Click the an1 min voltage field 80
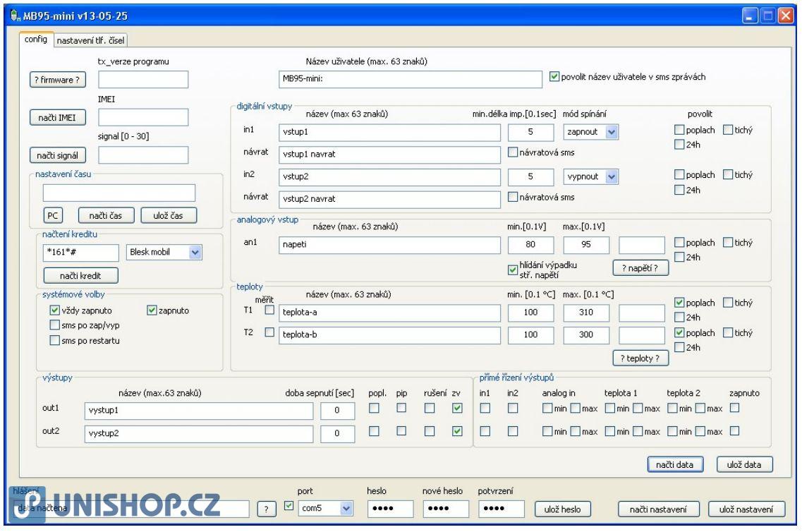 (x=530, y=245)
